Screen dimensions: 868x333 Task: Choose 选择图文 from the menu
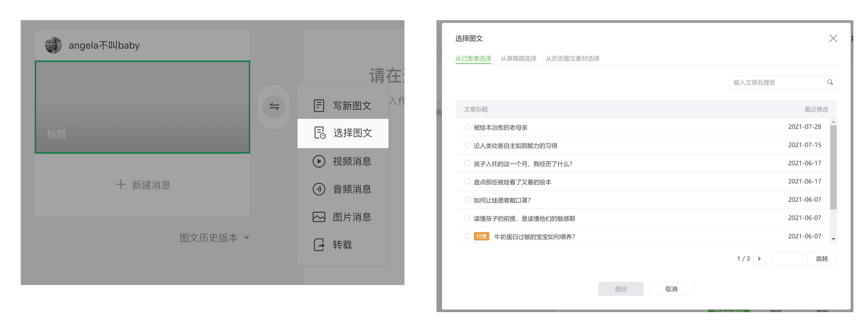[343, 133]
